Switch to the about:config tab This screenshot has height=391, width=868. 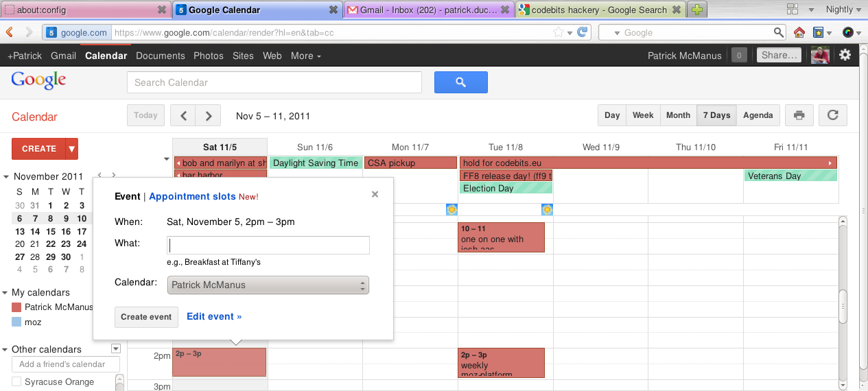tap(85, 10)
